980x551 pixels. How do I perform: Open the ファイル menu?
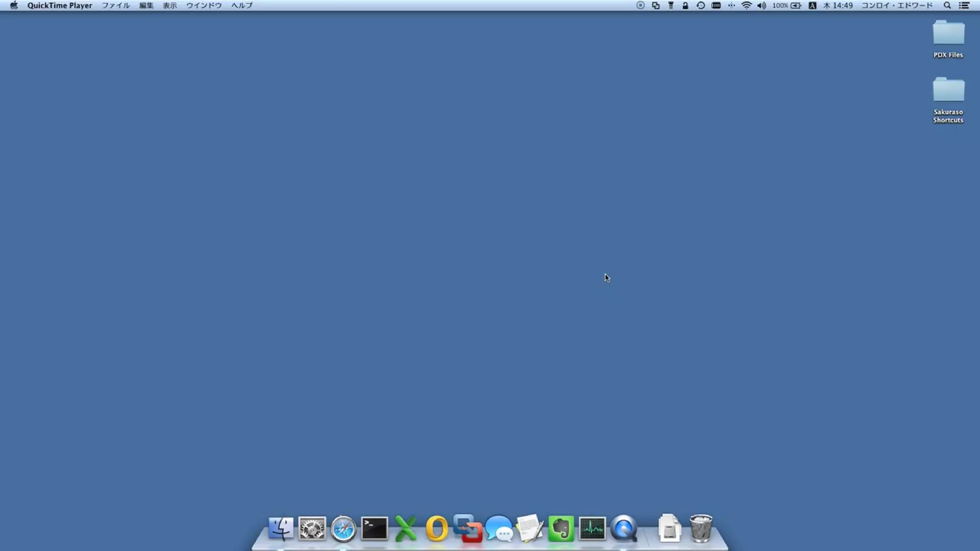click(x=115, y=5)
